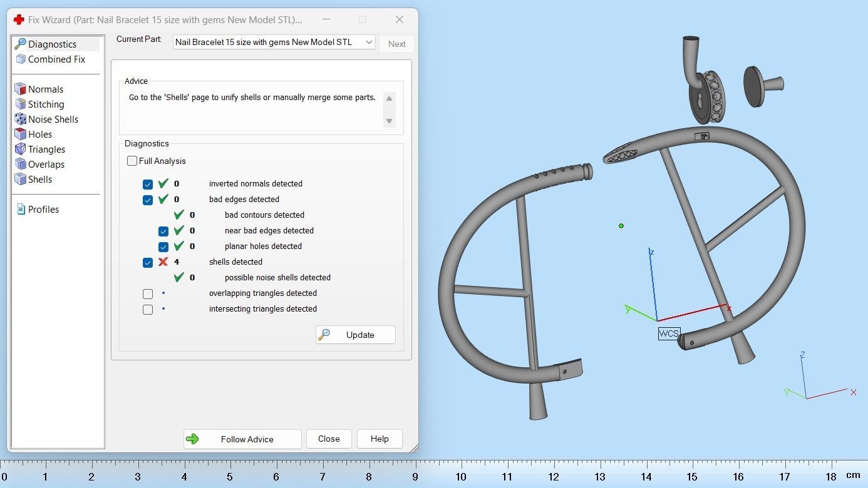Image resolution: width=868 pixels, height=488 pixels.
Task: Open the Combined Fix page
Action: (56, 59)
